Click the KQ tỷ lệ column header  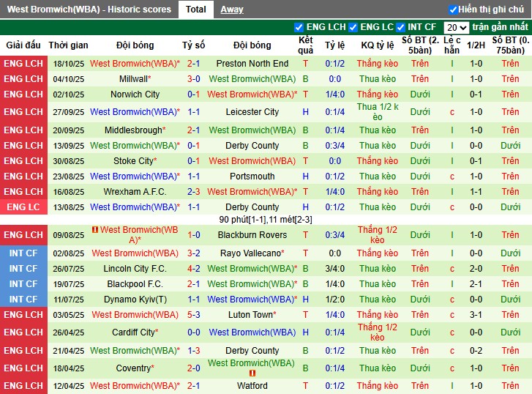(x=378, y=45)
